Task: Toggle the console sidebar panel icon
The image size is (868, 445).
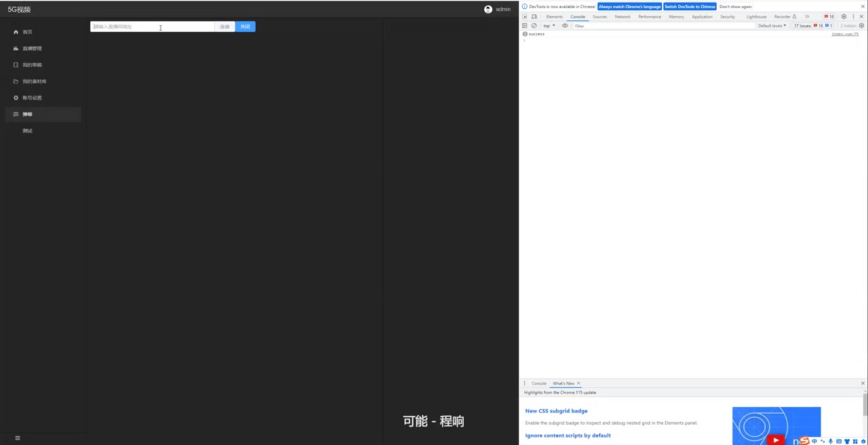Action: click(525, 26)
